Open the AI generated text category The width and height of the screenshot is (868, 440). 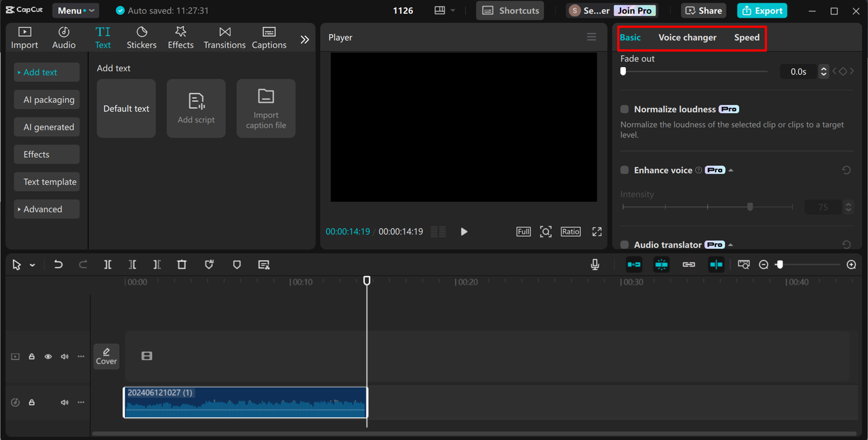click(x=47, y=127)
